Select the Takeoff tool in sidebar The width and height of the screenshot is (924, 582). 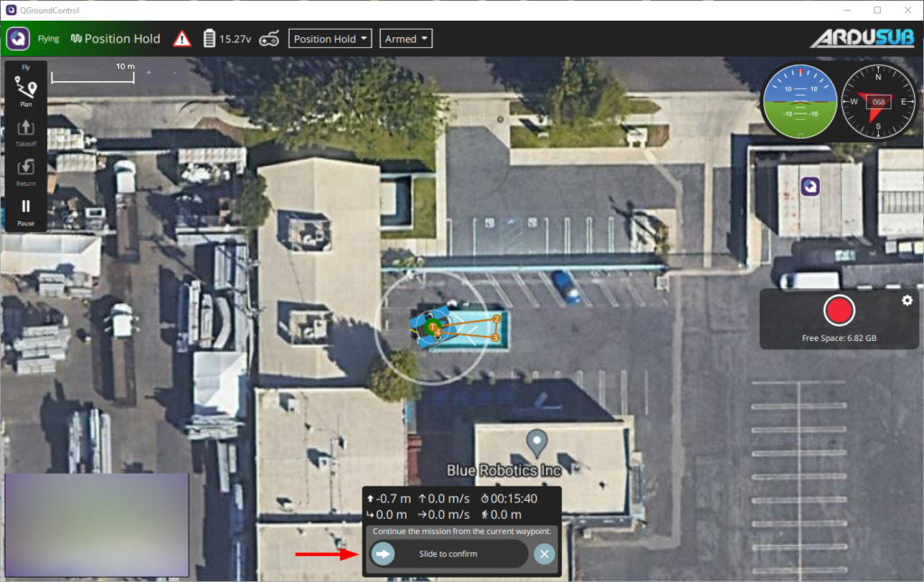point(26,134)
